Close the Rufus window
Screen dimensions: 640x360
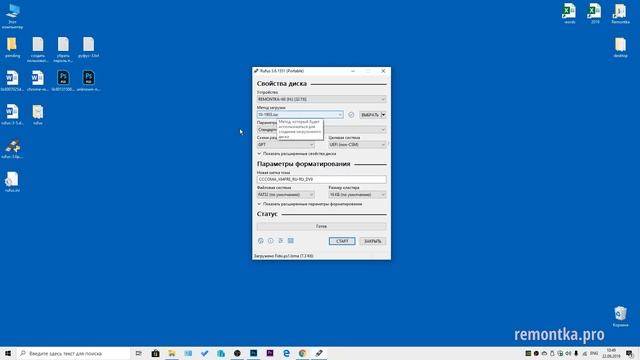pyautogui.click(x=383, y=71)
